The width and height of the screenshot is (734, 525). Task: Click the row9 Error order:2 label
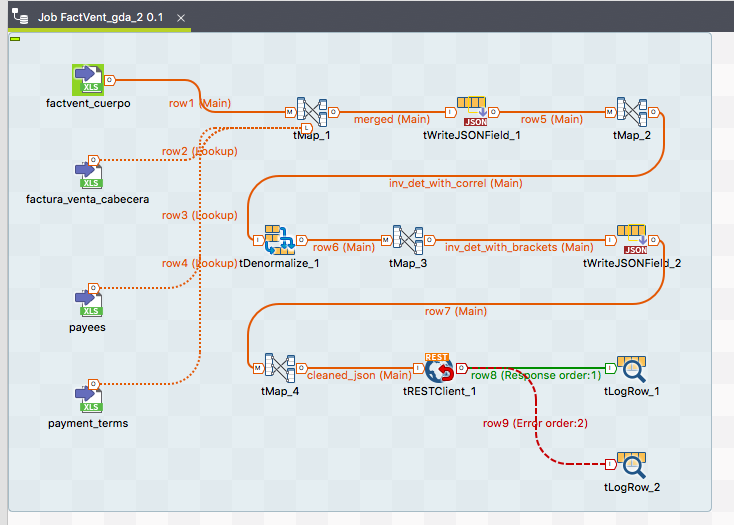(535, 423)
